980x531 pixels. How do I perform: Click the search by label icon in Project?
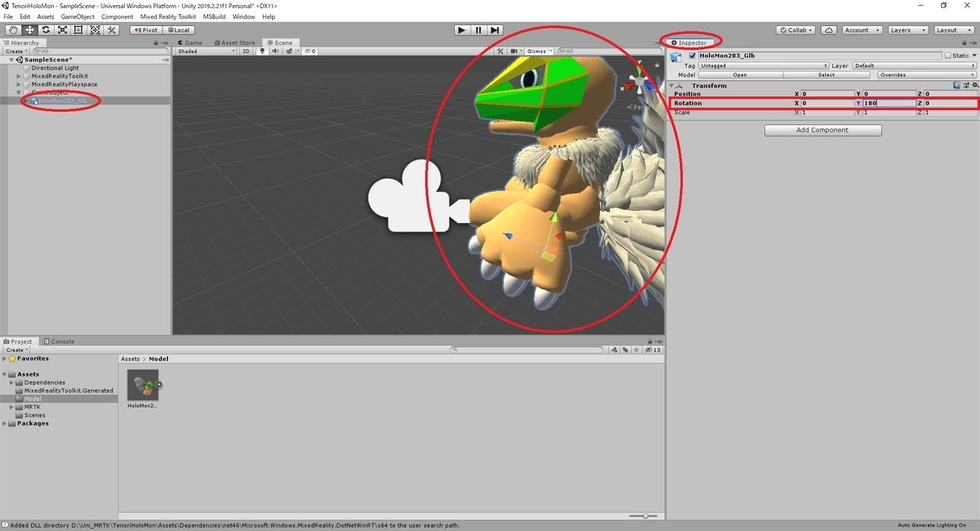[625, 350]
